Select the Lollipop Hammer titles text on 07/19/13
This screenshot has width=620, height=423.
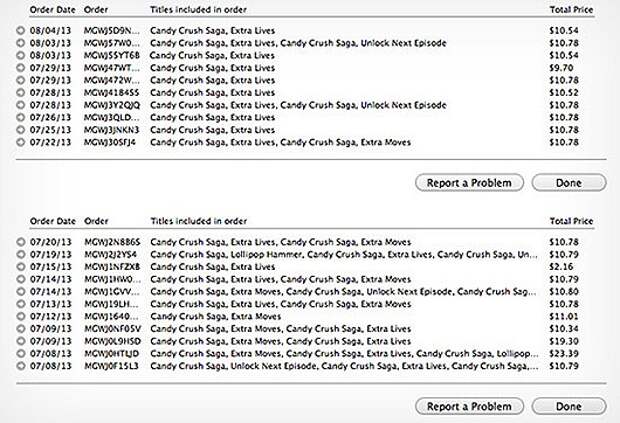(344, 254)
